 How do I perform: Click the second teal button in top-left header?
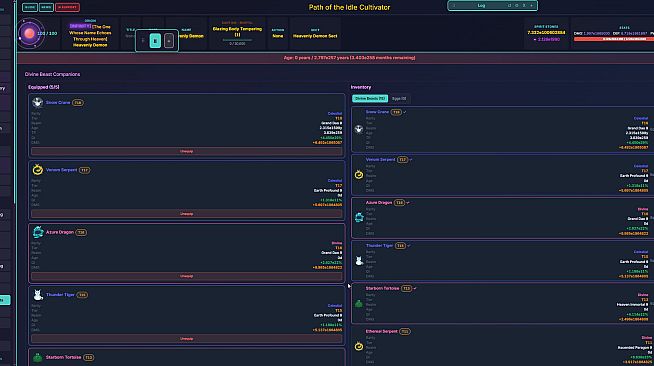coord(46,7)
